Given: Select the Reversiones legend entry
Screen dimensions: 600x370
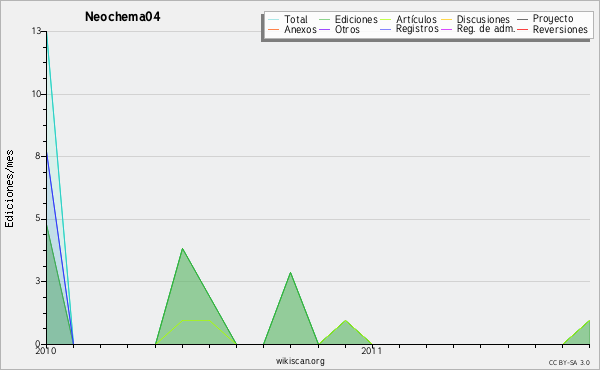Looking at the screenshot, I should tap(553, 29).
